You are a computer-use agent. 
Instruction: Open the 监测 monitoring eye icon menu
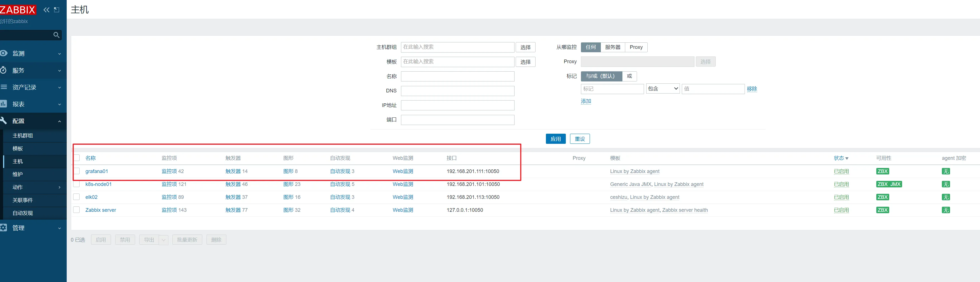(x=4, y=53)
